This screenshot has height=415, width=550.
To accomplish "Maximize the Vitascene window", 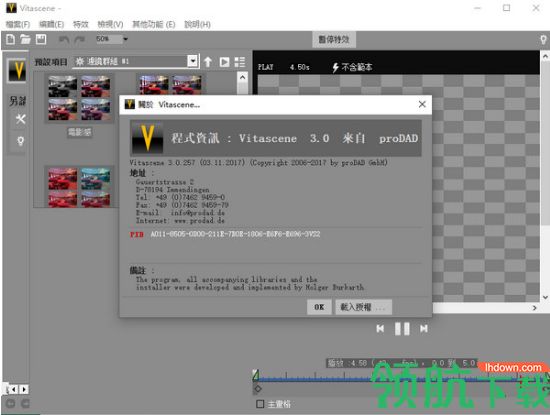I will pyautogui.click(x=506, y=8).
